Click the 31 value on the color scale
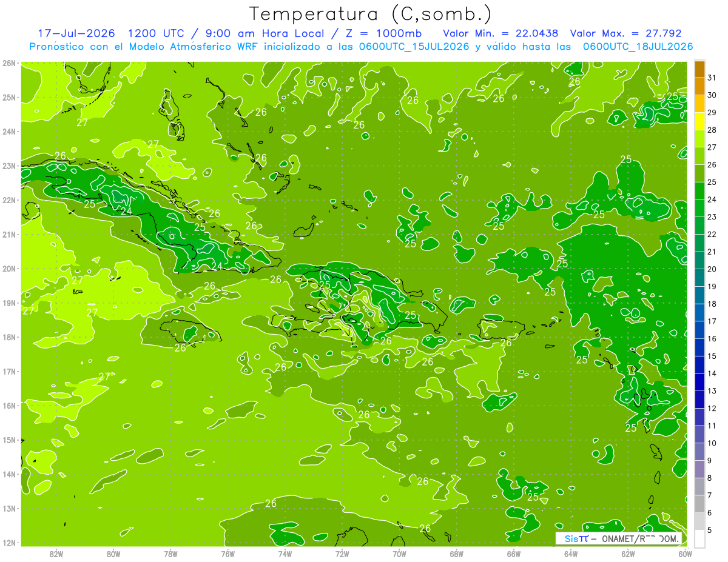The width and height of the screenshot is (728, 562). 712,78
